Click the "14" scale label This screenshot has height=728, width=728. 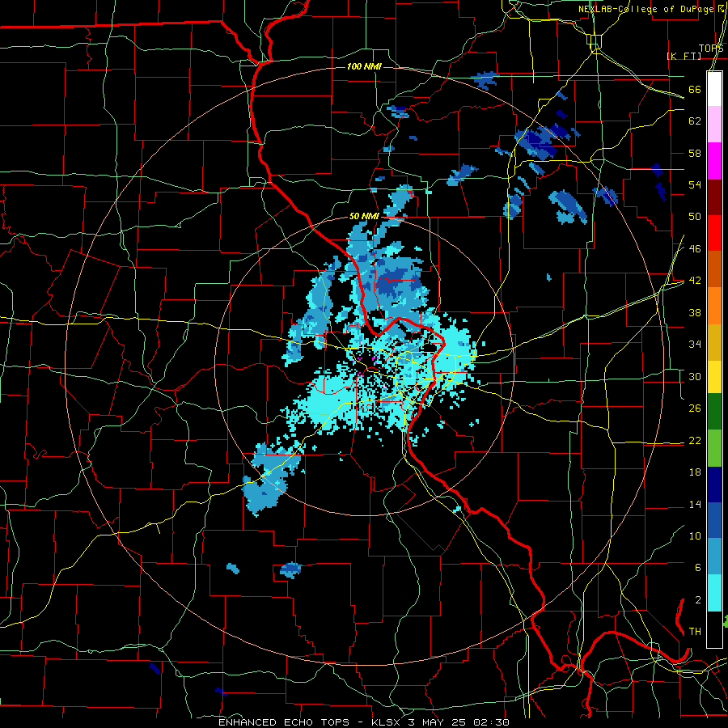(695, 504)
